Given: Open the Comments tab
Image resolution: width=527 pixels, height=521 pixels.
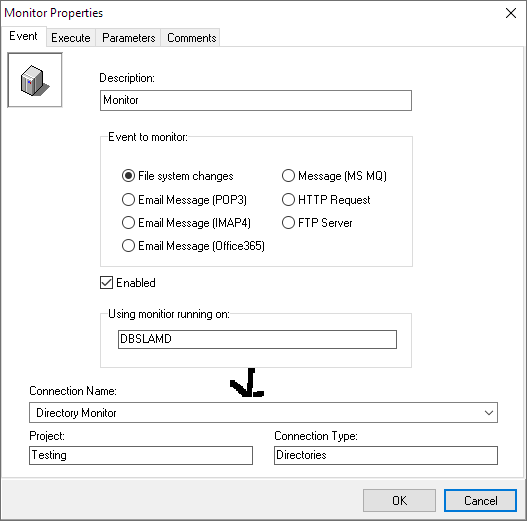Looking at the screenshot, I should coord(191,38).
